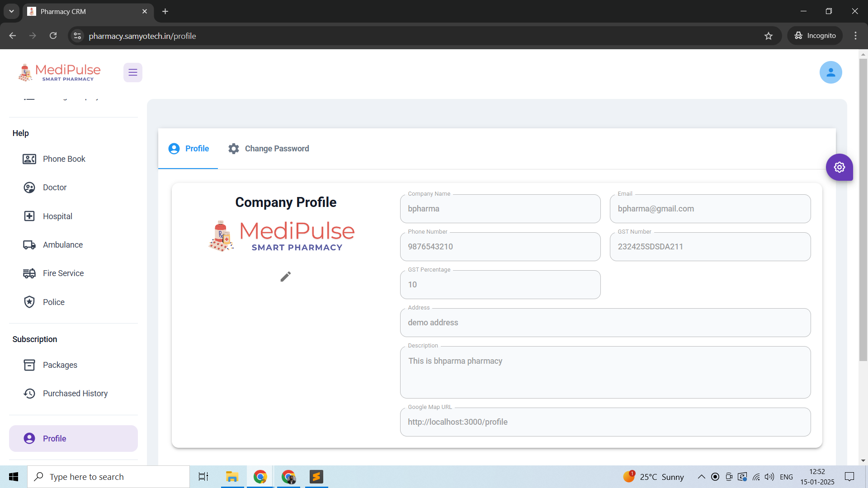Open Chrome's three-dot options menu
This screenshot has width=868, height=488.
click(855, 36)
